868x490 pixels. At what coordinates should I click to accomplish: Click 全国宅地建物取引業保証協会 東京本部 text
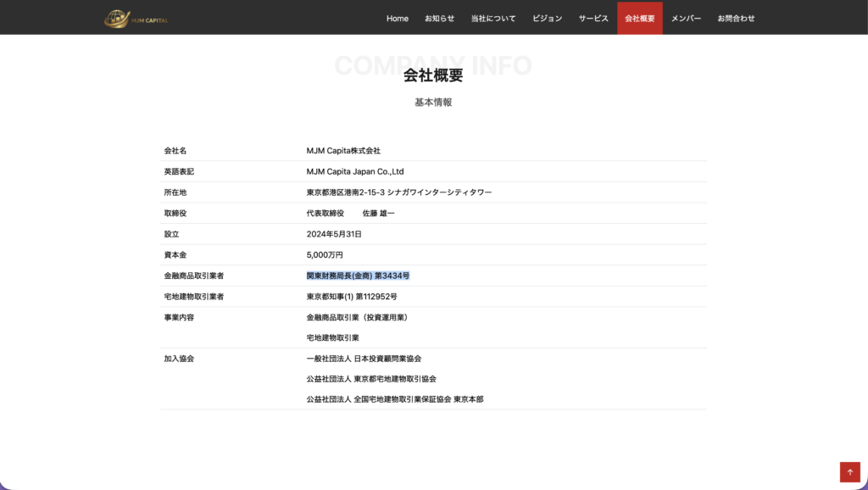point(419,399)
